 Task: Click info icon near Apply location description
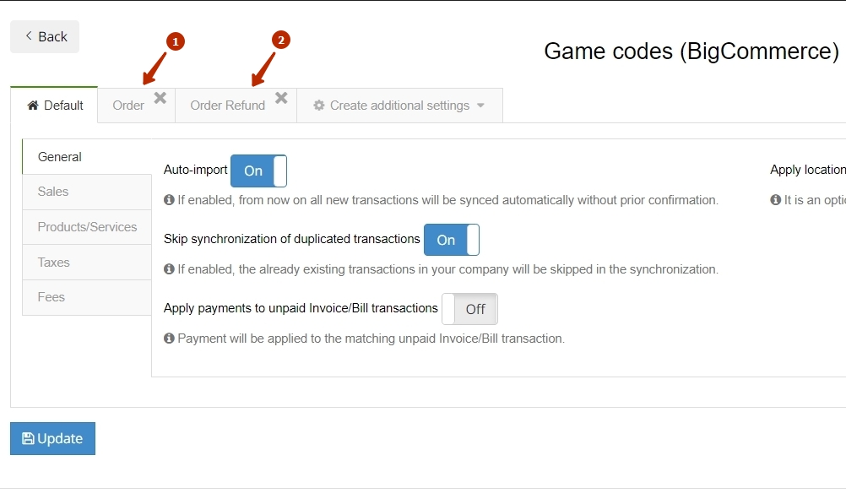click(775, 200)
